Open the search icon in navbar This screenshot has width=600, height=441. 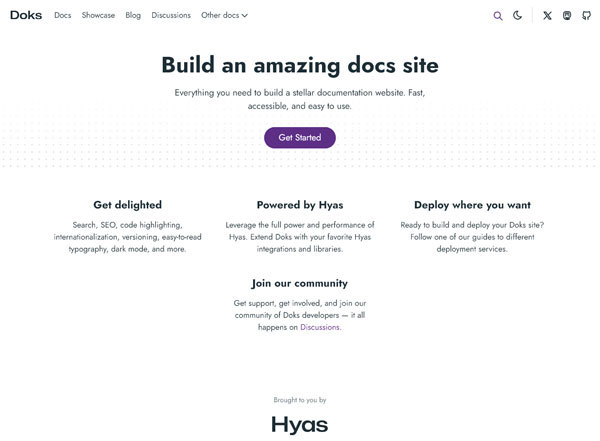[497, 16]
